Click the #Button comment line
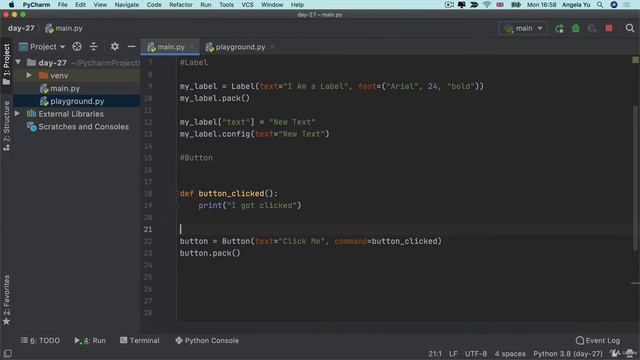 pyautogui.click(x=196, y=158)
